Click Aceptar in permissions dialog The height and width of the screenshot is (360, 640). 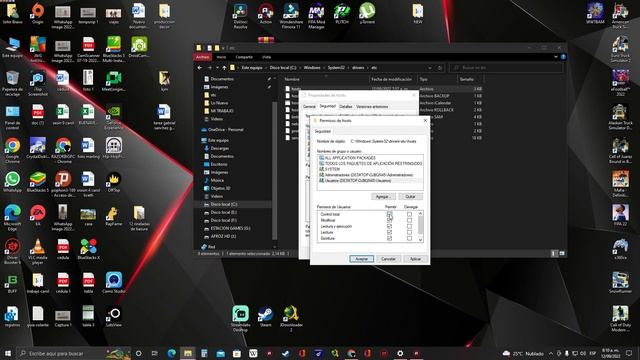pyautogui.click(x=361, y=259)
